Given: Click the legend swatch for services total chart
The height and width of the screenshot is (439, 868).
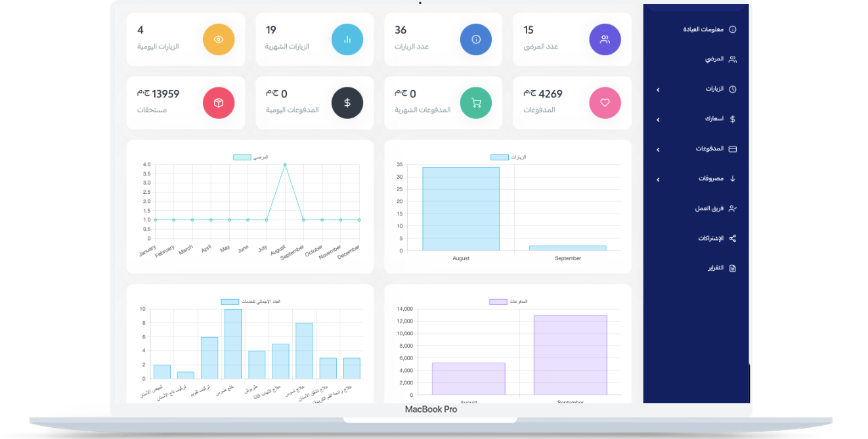Looking at the screenshot, I should [230, 302].
